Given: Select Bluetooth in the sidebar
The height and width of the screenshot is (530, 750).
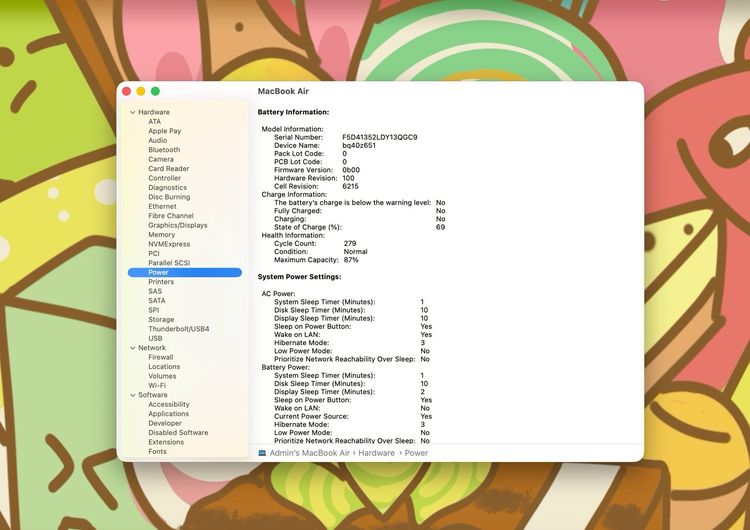Looking at the screenshot, I should 164,150.
